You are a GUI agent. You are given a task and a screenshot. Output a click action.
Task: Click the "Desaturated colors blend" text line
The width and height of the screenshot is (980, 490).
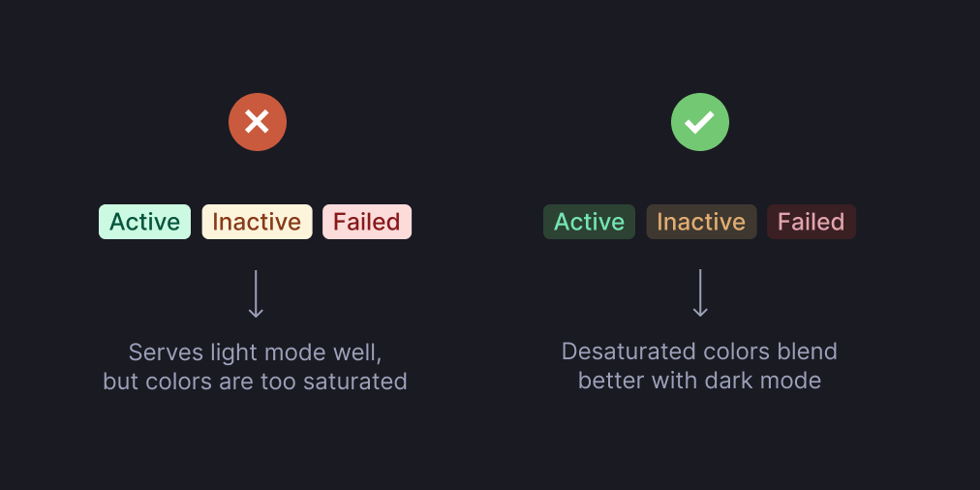[699, 352]
